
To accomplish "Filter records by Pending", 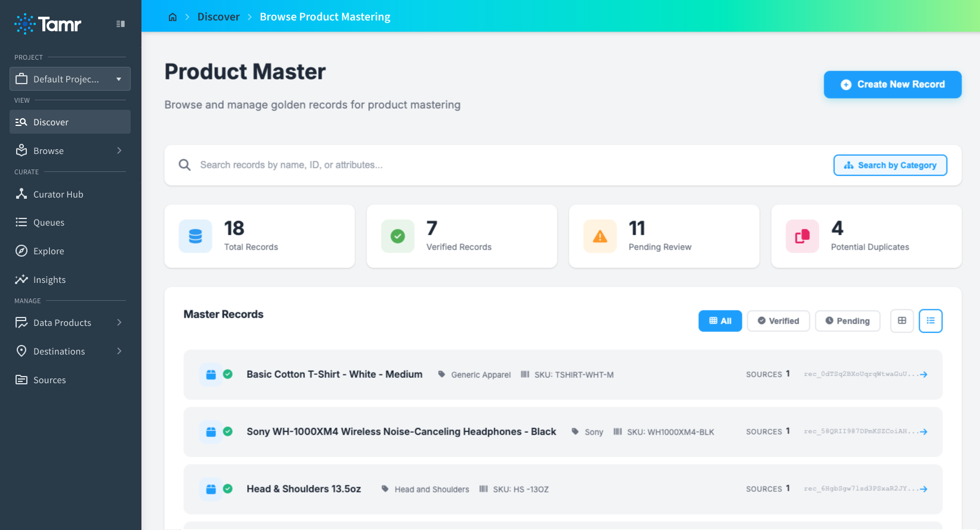I will tap(848, 321).
